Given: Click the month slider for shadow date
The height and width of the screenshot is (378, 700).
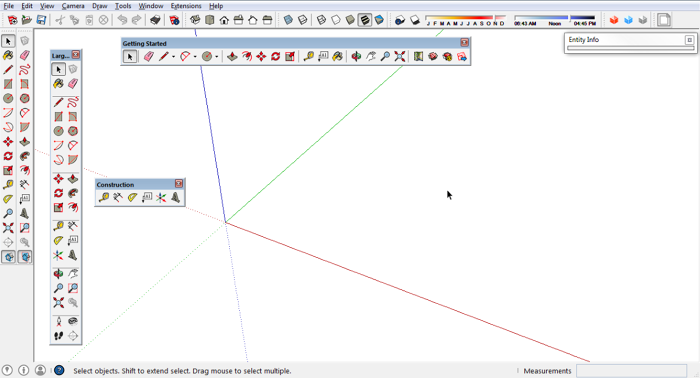Looking at the screenshot, I should 466,20.
